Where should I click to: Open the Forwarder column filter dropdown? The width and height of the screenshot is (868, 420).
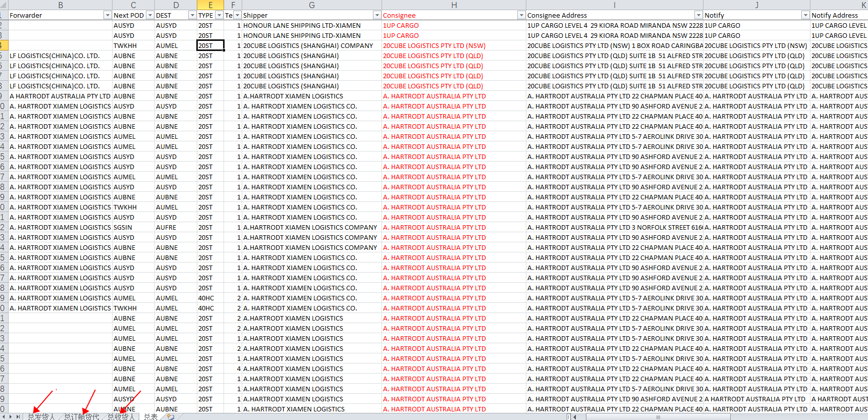pos(107,15)
